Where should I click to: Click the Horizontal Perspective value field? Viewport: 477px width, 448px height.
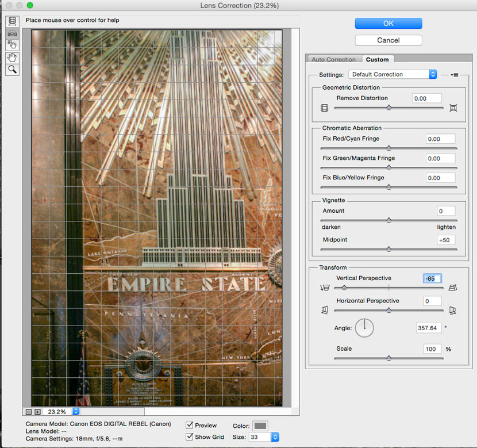point(432,301)
